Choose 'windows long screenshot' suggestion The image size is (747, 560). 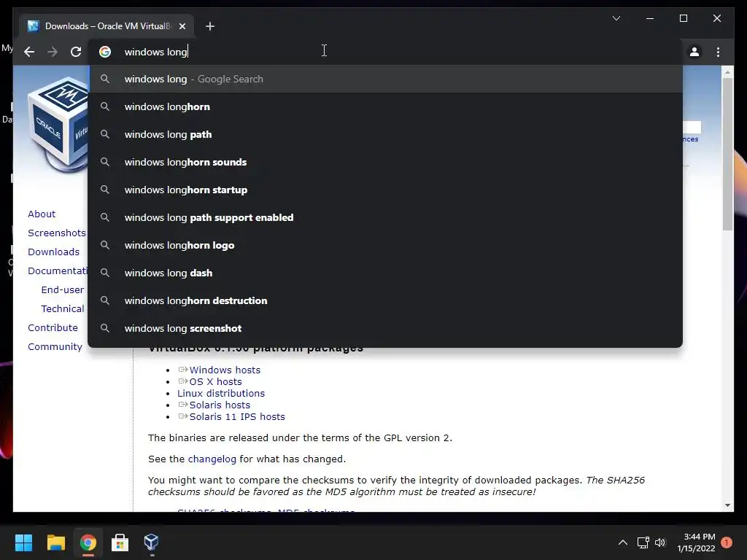[x=385, y=328]
